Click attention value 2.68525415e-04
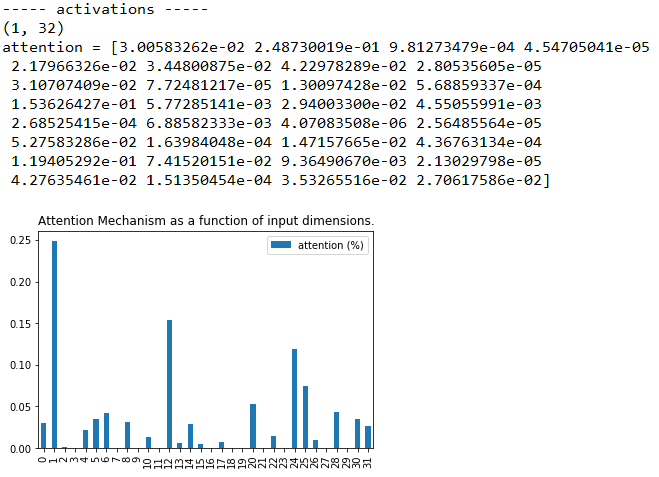659x477 pixels. click(x=74, y=124)
